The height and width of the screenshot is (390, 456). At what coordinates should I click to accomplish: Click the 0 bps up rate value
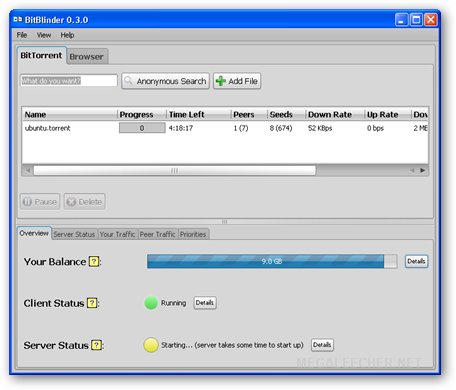[x=375, y=128]
